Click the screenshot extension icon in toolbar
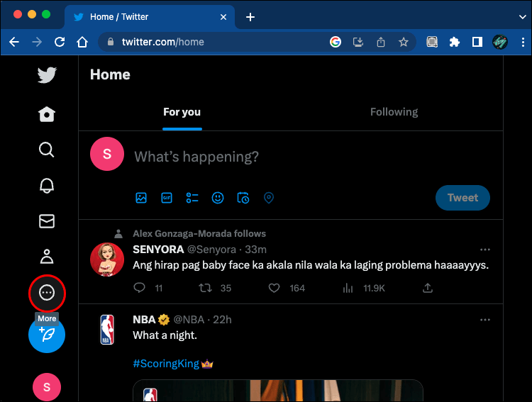The height and width of the screenshot is (402, 532). coord(432,42)
